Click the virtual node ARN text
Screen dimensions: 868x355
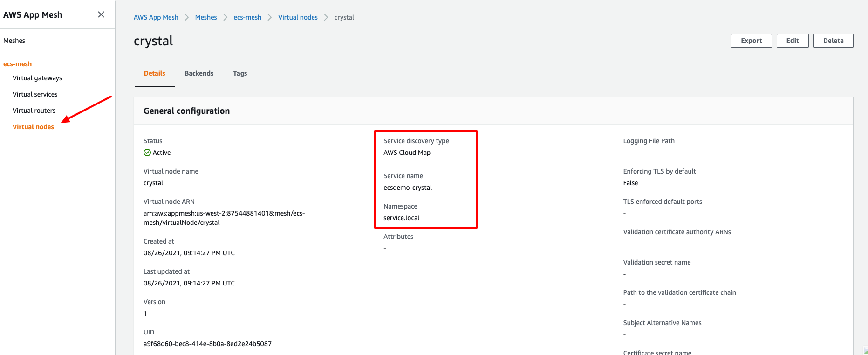tap(224, 218)
